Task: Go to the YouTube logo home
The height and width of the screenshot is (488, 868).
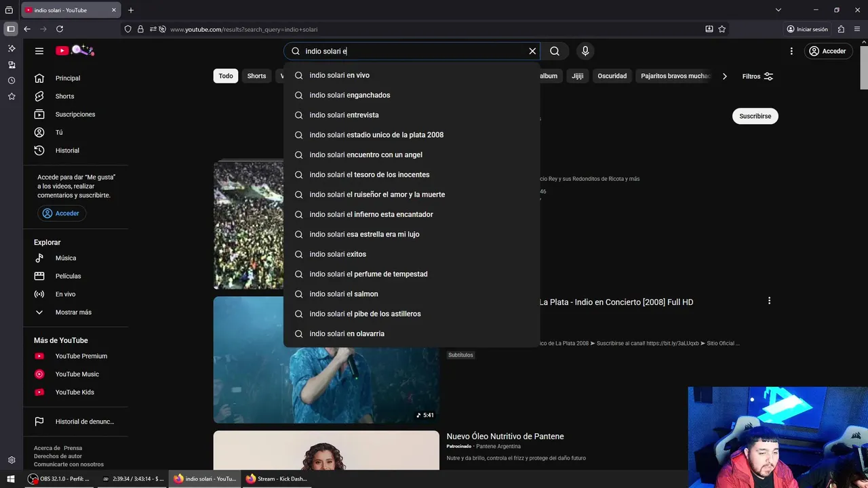Action: tap(75, 51)
